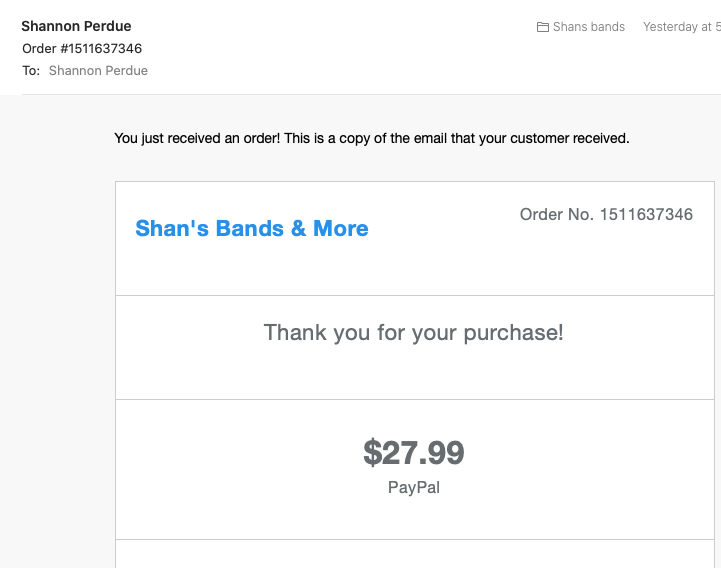Click the divider line under the email header
The width and height of the screenshot is (721, 568).
click(370, 94)
